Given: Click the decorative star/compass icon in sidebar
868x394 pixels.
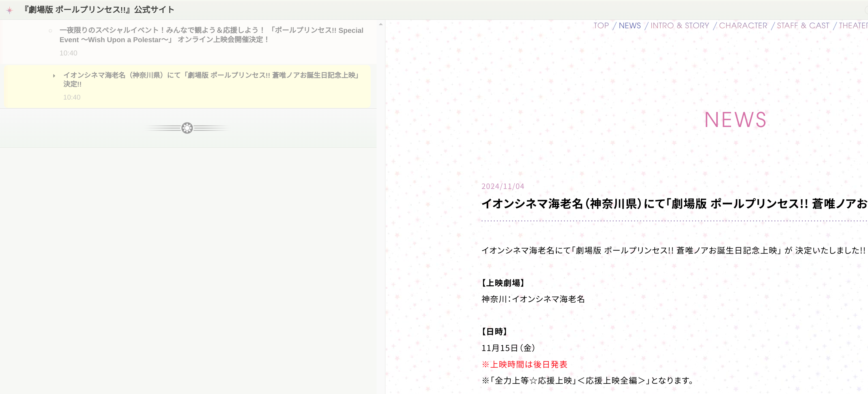Looking at the screenshot, I should 188,128.
